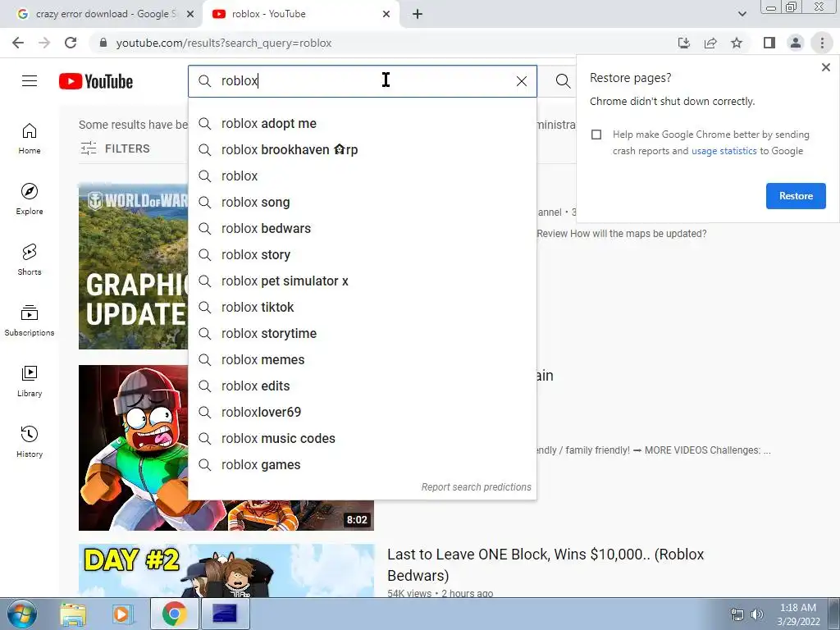The width and height of the screenshot is (840, 630).
Task: Open Explore in the sidebar
Action: (30, 199)
